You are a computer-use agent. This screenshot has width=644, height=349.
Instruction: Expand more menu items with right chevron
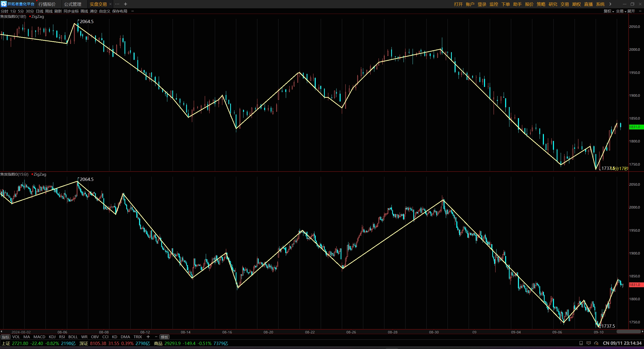click(610, 4)
